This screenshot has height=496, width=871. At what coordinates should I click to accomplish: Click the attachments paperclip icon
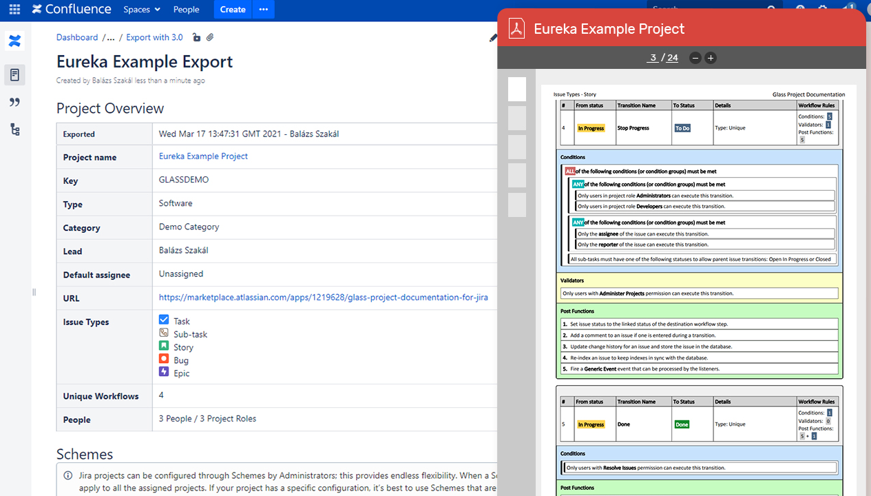[x=210, y=37]
